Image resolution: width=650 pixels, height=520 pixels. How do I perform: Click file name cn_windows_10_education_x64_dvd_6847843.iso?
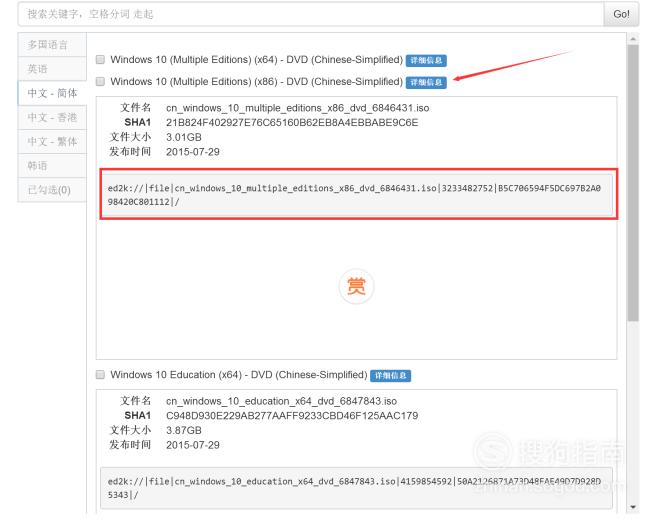pyautogui.click(x=281, y=401)
